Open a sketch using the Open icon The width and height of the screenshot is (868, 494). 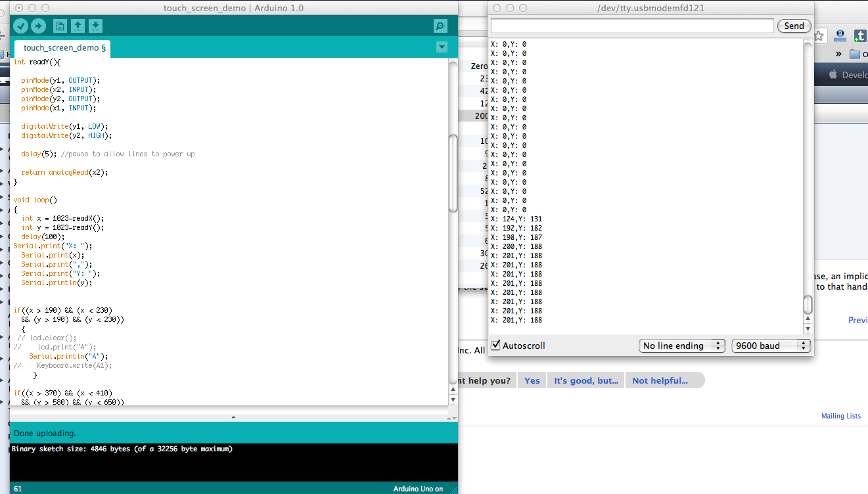(78, 26)
